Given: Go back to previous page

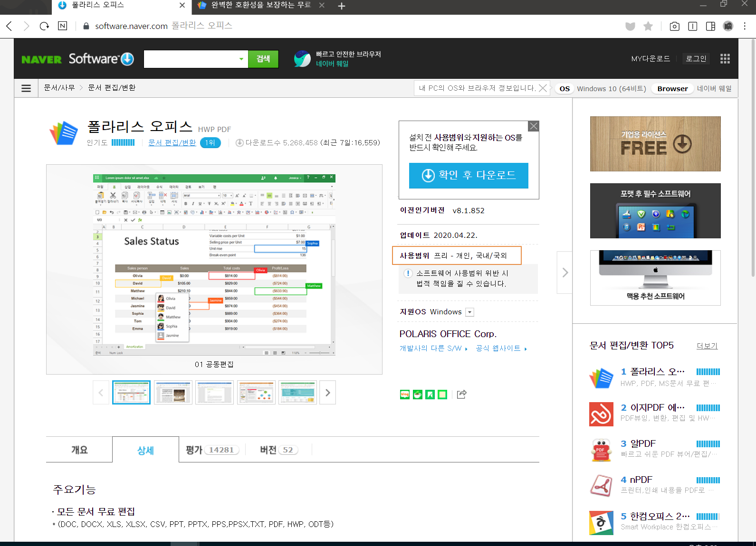Looking at the screenshot, I should click(x=9, y=26).
